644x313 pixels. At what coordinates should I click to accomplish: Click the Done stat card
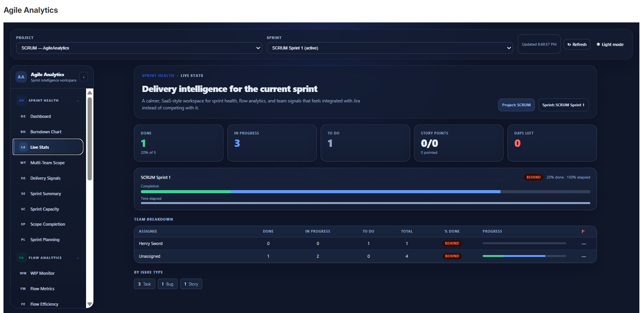[x=179, y=143]
